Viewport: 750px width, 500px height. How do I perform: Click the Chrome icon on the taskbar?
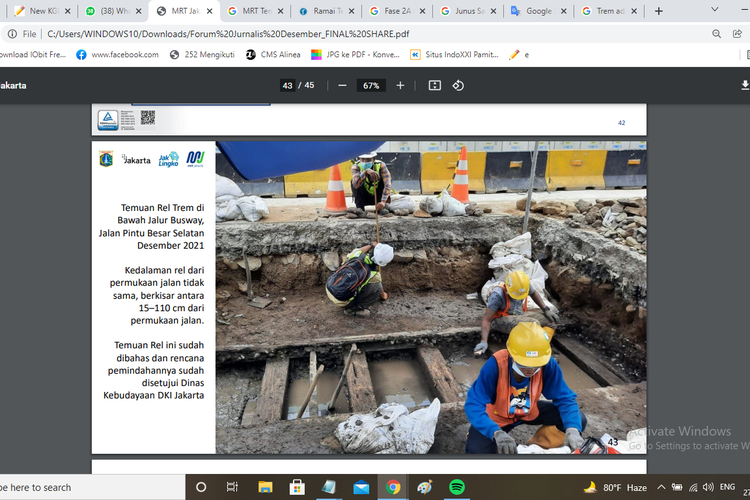[x=393, y=487]
